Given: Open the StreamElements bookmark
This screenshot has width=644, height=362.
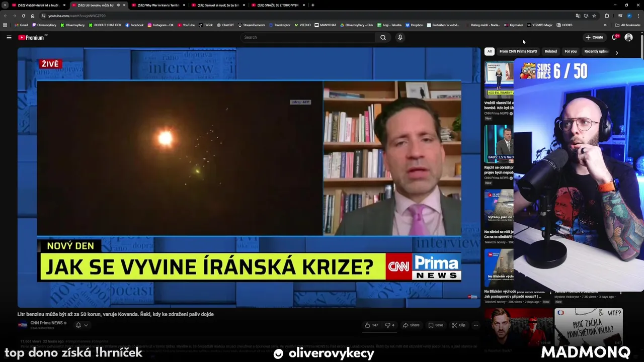Looking at the screenshot, I should tap(252, 25).
